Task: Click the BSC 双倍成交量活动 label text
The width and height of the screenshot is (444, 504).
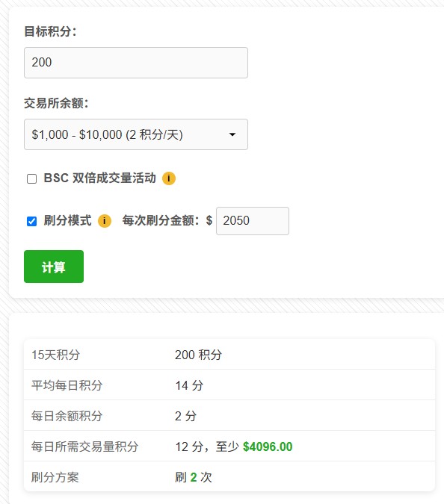Action: (99, 178)
